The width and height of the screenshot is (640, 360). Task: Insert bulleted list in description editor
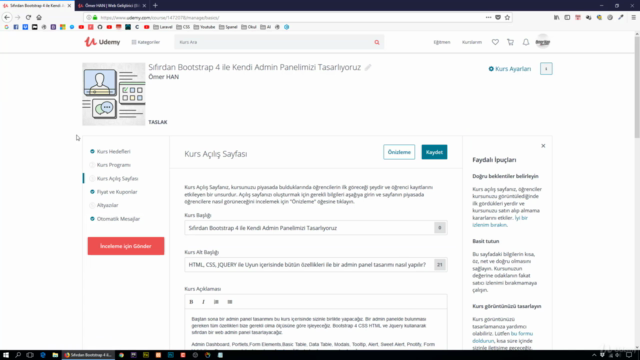[x=230, y=302]
